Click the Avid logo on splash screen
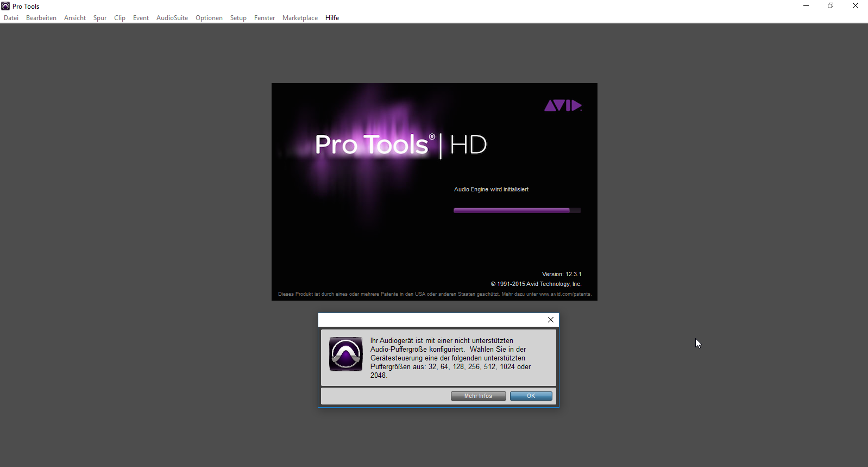The height and width of the screenshot is (467, 868). pyautogui.click(x=563, y=105)
